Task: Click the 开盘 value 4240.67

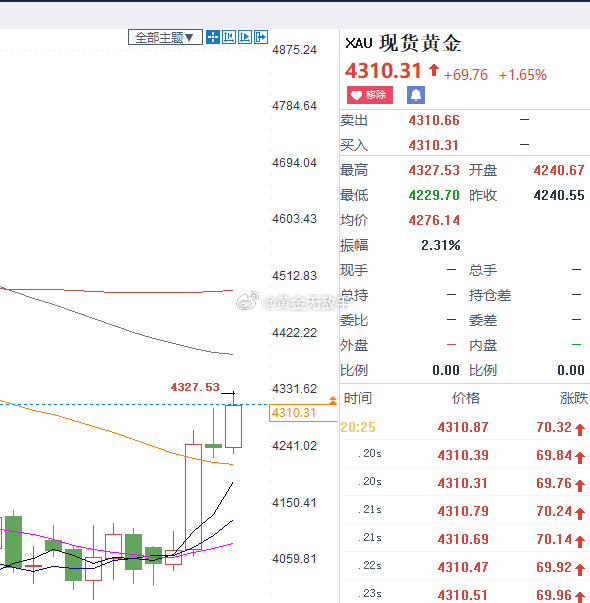Action: pyautogui.click(x=559, y=170)
